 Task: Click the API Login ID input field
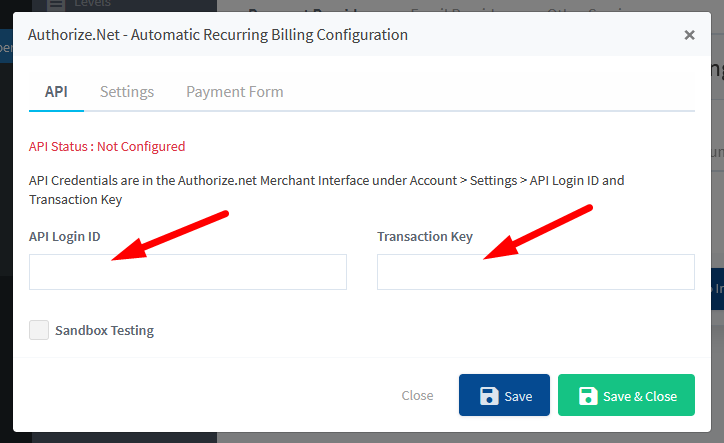(188, 272)
